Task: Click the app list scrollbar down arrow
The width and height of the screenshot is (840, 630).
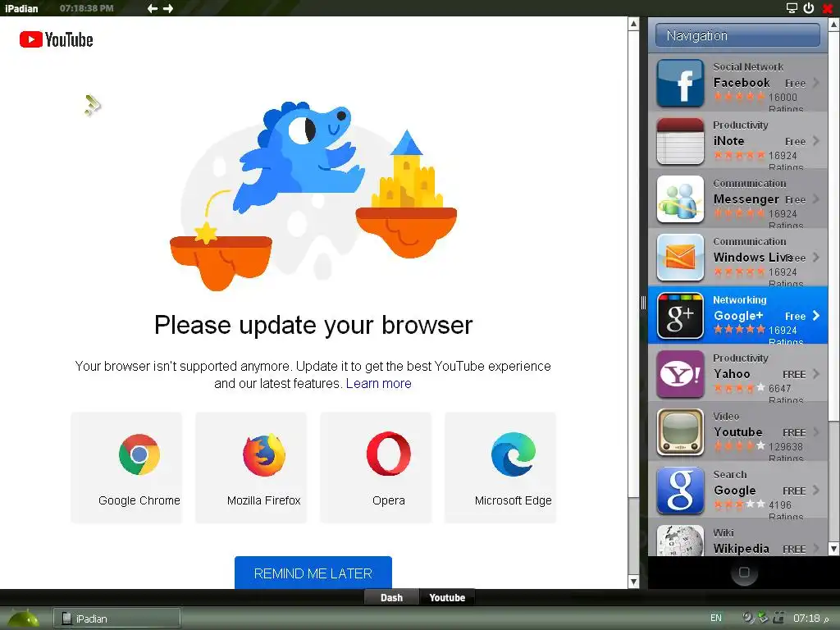Action: tap(833, 549)
